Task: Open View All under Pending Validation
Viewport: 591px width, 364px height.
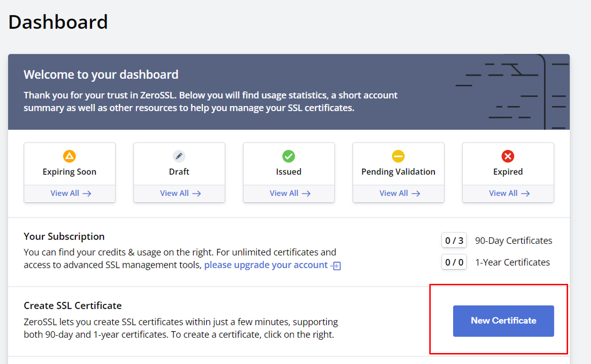Action: (400, 193)
